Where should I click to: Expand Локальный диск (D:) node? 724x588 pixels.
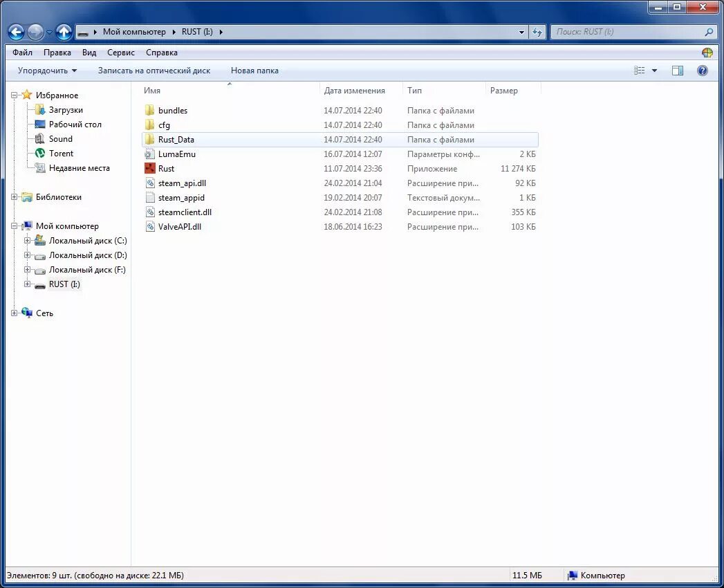[x=27, y=255]
